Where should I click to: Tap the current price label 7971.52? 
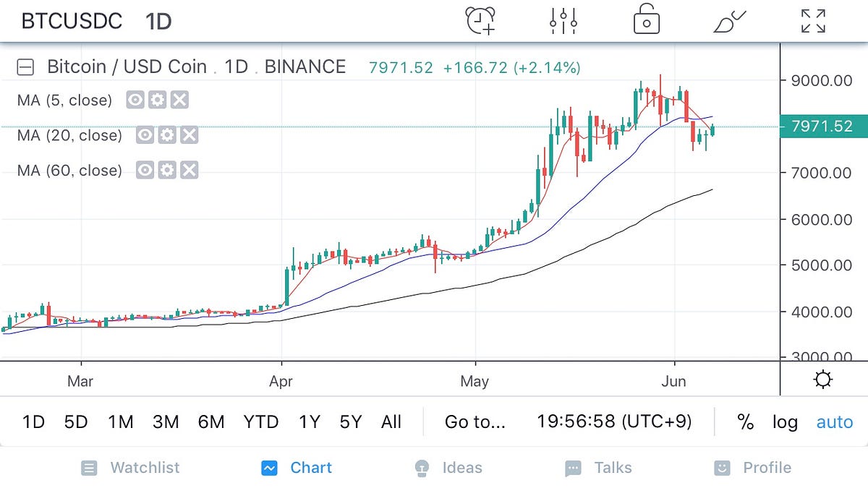pos(824,126)
